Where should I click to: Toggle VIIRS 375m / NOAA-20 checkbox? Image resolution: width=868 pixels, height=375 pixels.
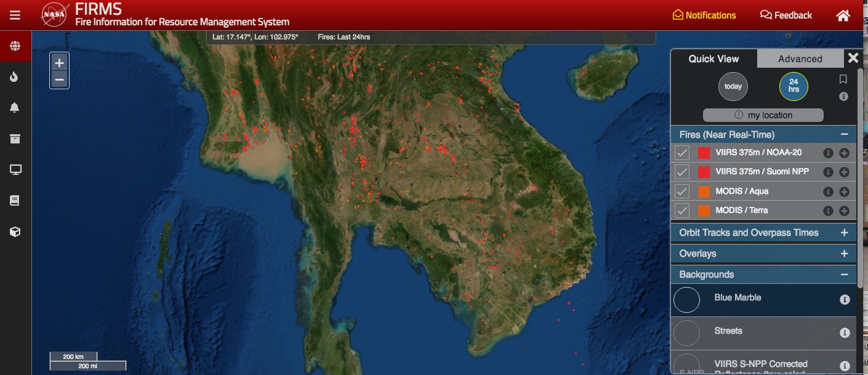coord(682,153)
